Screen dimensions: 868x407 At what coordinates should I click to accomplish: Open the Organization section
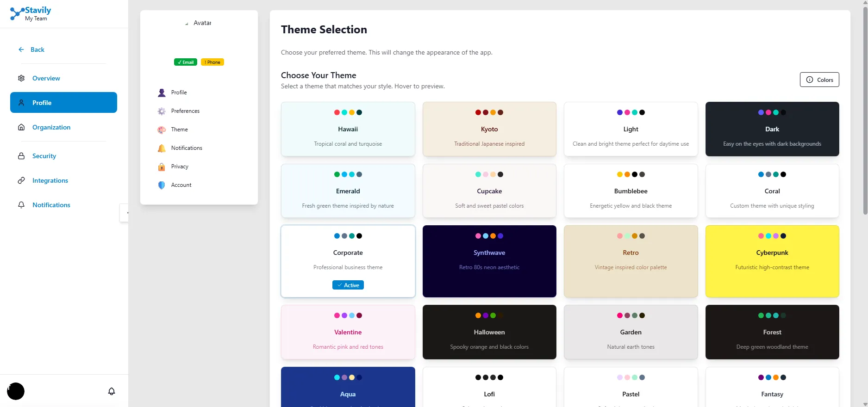tap(51, 127)
